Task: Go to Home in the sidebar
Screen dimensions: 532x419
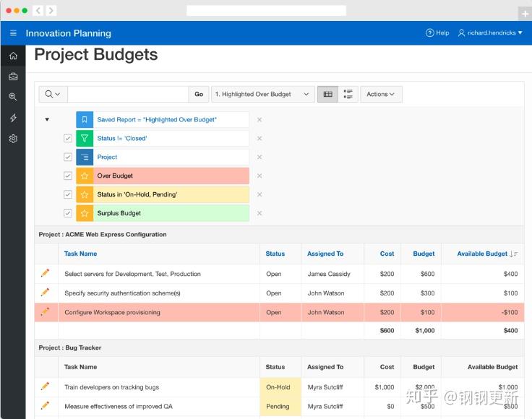Action: (x=13, y=56)
